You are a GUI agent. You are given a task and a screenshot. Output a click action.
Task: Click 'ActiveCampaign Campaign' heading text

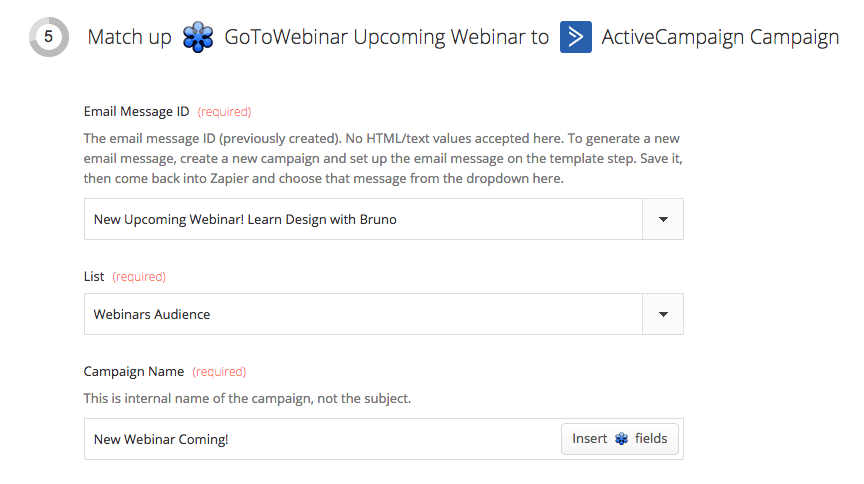[720, 38]
